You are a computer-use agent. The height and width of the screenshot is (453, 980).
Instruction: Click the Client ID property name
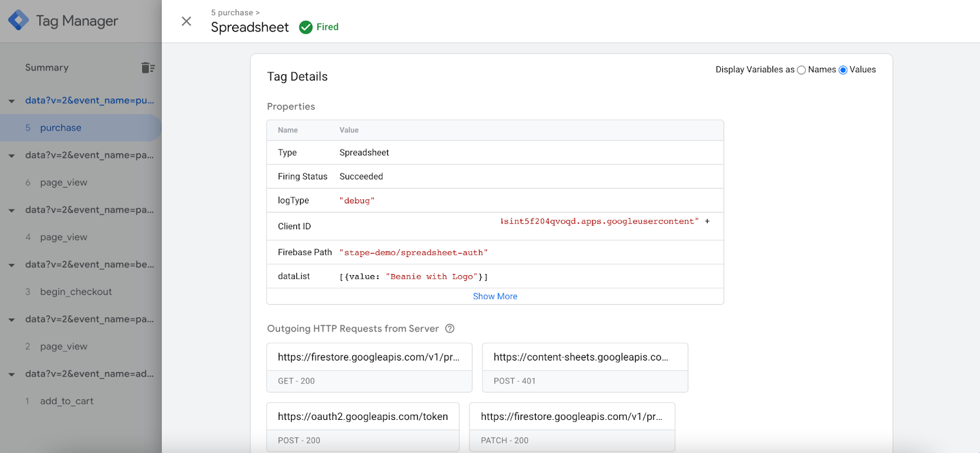coord(294,226)
